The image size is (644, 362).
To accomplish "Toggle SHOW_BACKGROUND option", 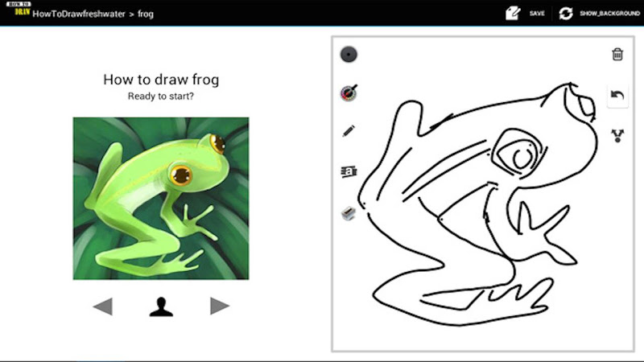I will (x=609, y=14).
